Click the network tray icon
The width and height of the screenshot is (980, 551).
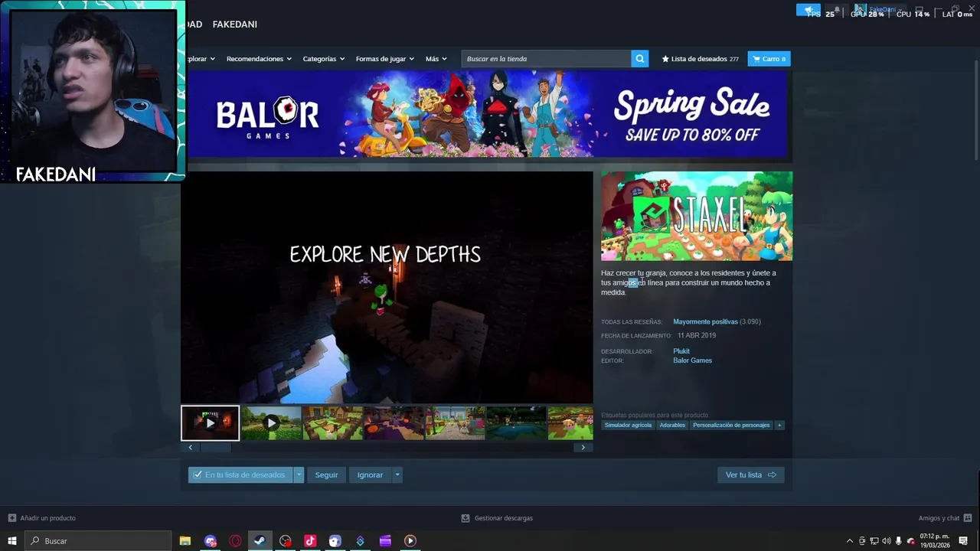[874, 541]
